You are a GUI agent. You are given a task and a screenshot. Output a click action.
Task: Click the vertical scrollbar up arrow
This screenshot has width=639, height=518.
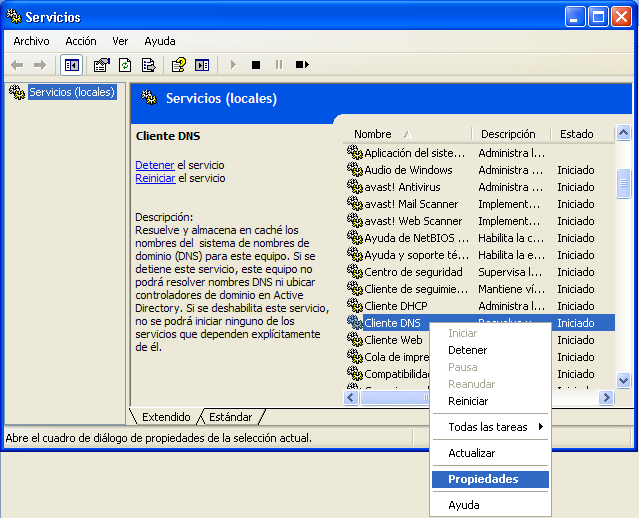coord(624,132)
